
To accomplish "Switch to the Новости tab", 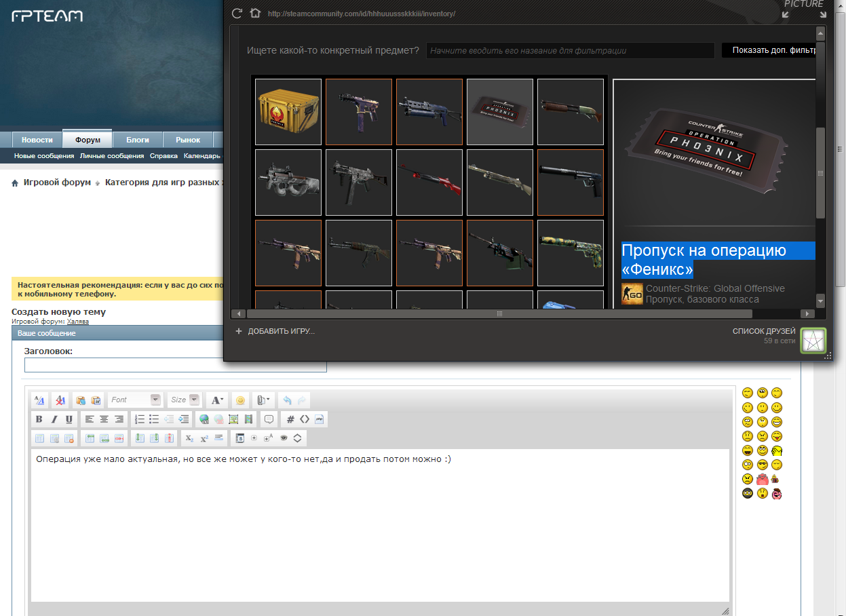I will pyautogui.click(x=37, y=140).
